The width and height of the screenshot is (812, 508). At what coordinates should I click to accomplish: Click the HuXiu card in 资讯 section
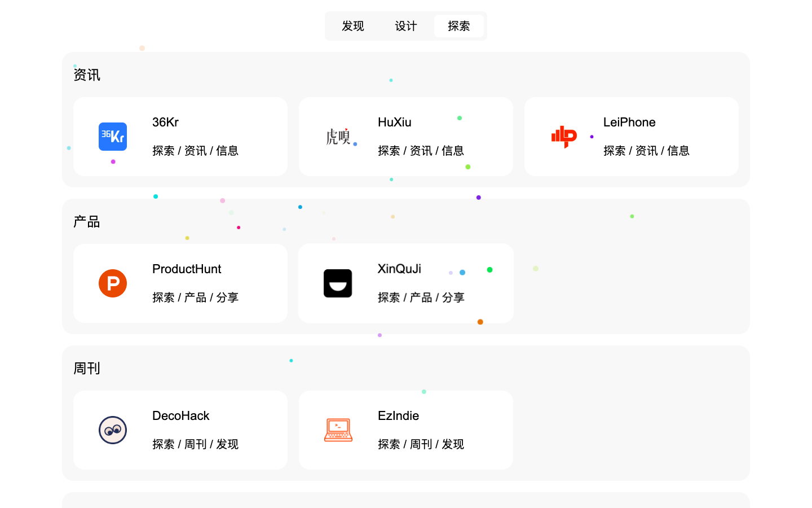click(x=405, y=137)
